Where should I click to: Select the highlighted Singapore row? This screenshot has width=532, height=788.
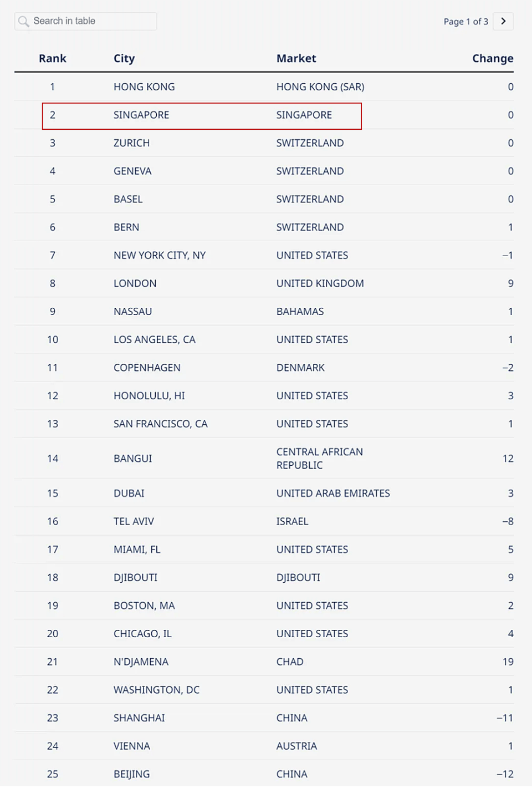[202, 115]
